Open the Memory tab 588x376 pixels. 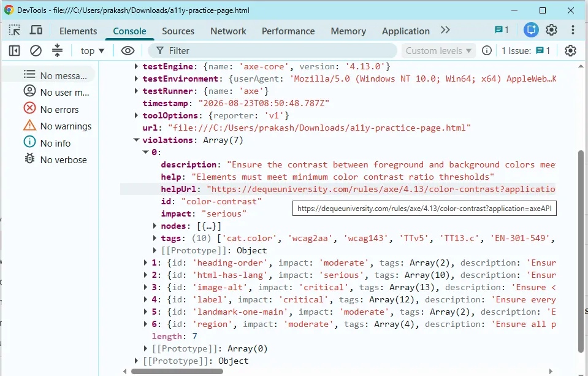pyautogui.click(x=348, y=31)
